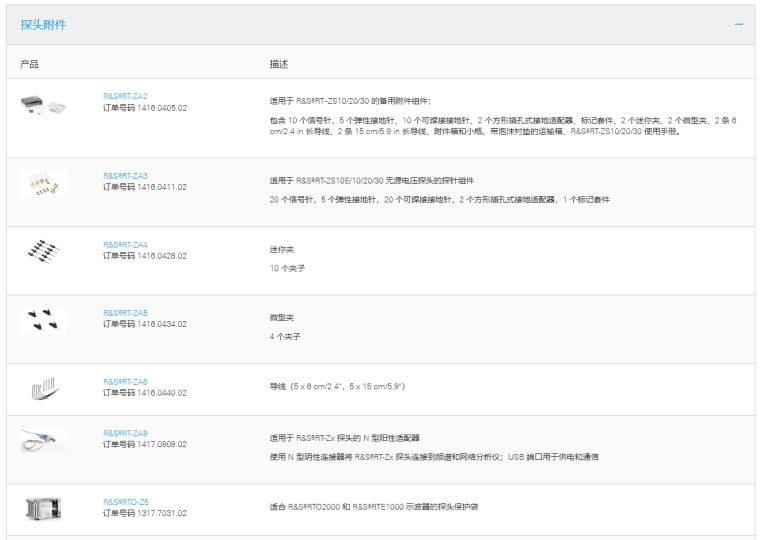Visit the R&S®RTO-Z5 product link
The image size is (760, 540).
pyautogui.click(x=125, y=502)
